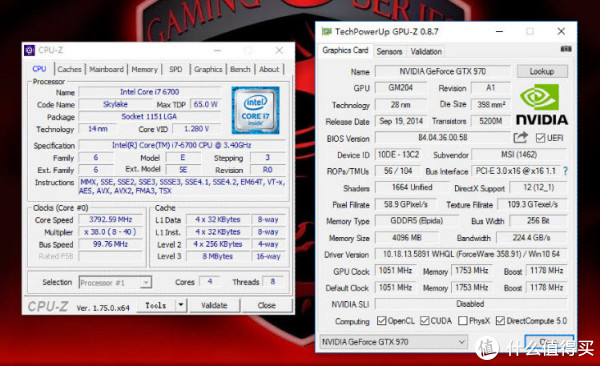Open the Sensors tab in GPU-Z

[x=389, y=51]
